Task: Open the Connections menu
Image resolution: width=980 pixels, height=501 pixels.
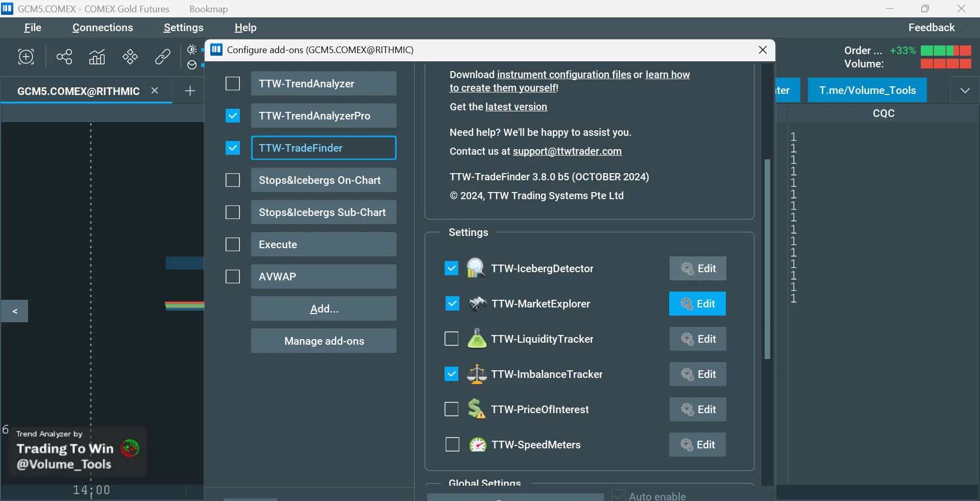Action: pyautogui.click(x=103, y=28)
